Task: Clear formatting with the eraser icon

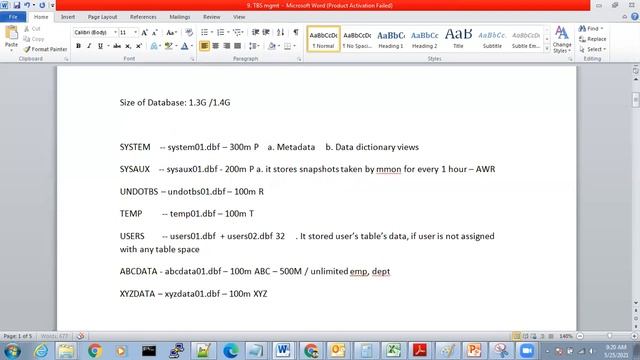Action: [189, 32]
